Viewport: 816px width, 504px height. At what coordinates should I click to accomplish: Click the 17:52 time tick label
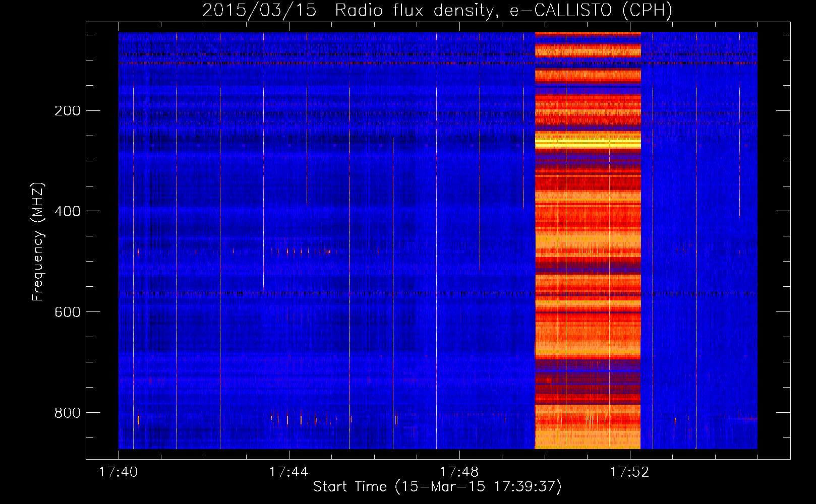(x=630, y=472)
